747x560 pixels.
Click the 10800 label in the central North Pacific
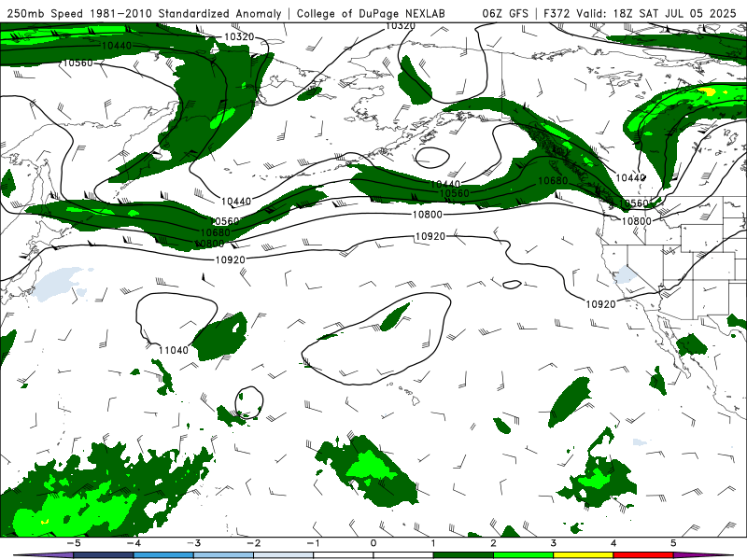point(428,215)
